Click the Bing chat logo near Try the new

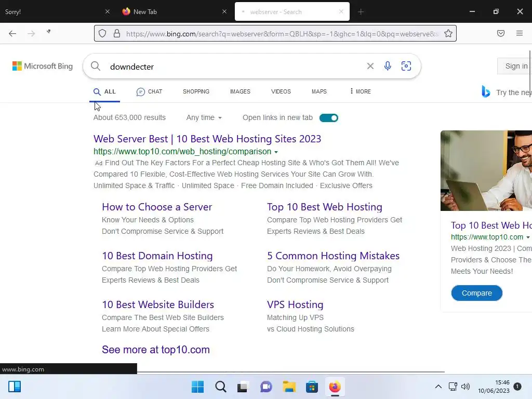tap(486, 91)
